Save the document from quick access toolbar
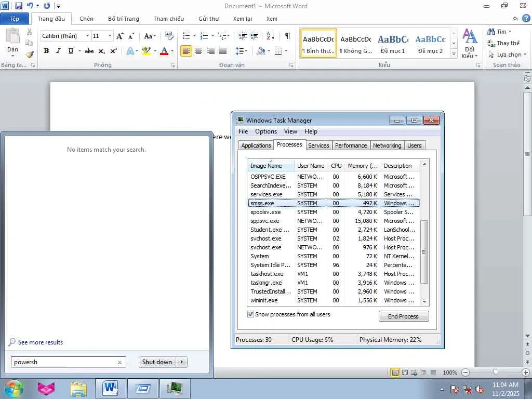Image resolution: width=532 pixels, height=399 pixels. (19, 6)
